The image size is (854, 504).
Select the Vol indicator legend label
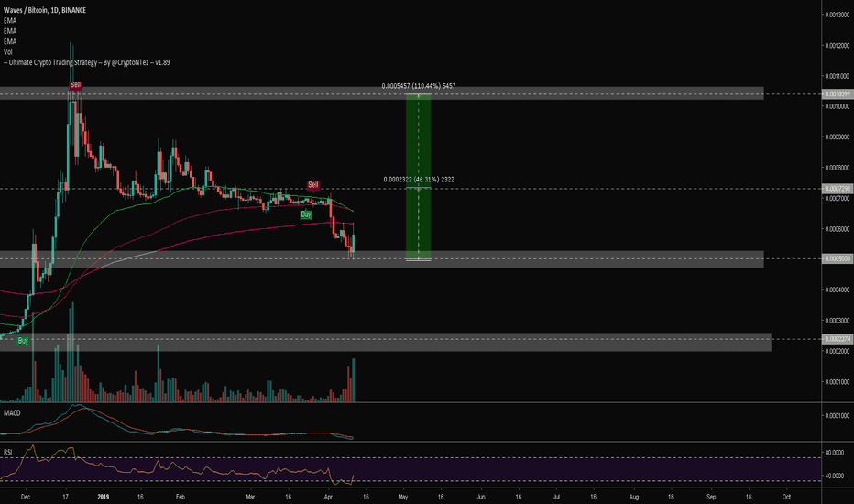coord(8,52)
